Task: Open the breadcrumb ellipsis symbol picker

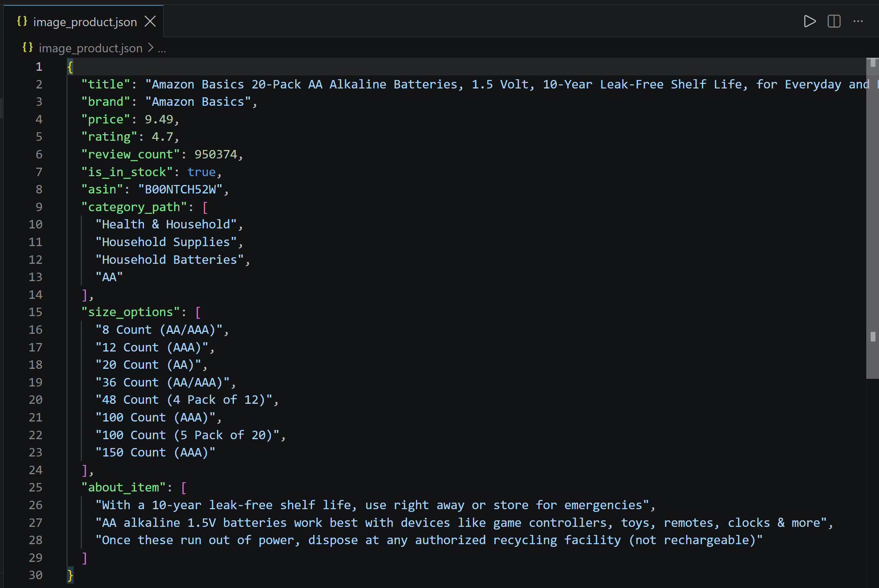Action: (162, 49)
